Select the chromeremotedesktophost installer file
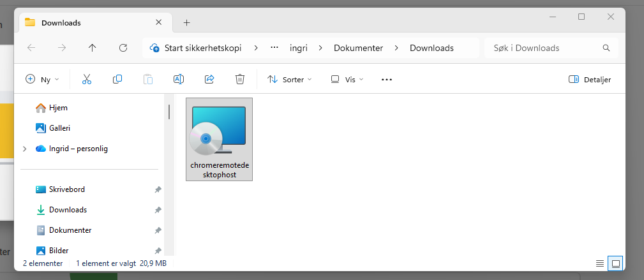 (x=220, y=139)
